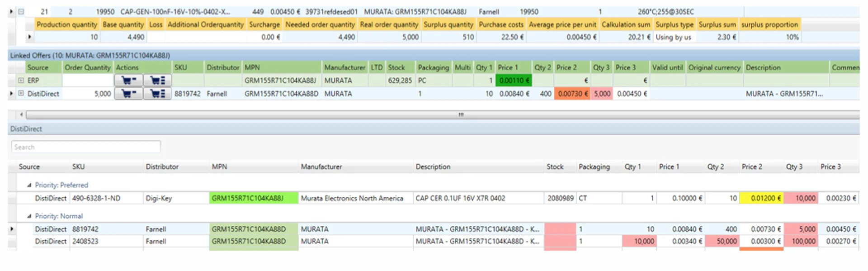Screen dimensions: 868x271
Task: Open cart list icon in DistiDirect row
Action: coord(157,94)
